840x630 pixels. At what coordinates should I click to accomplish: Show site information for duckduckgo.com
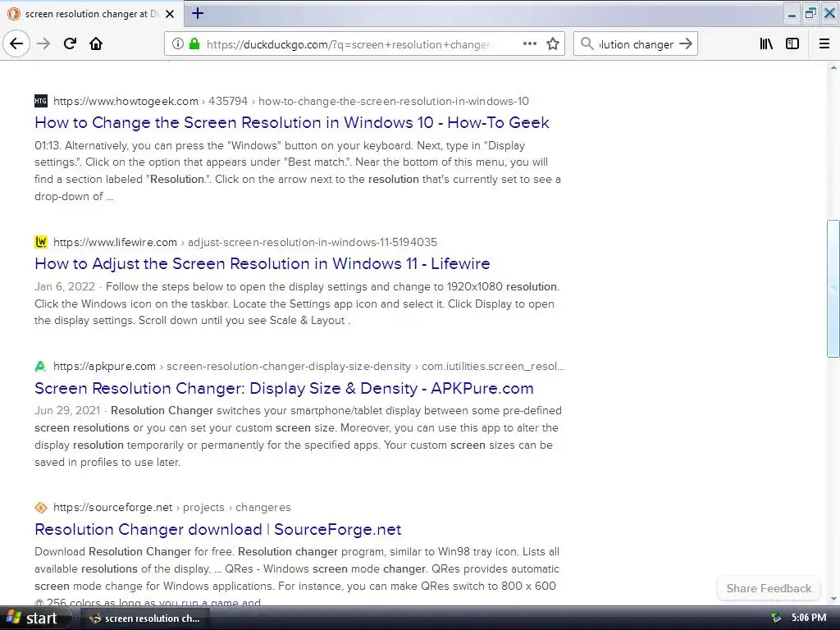tap(177, 44)
